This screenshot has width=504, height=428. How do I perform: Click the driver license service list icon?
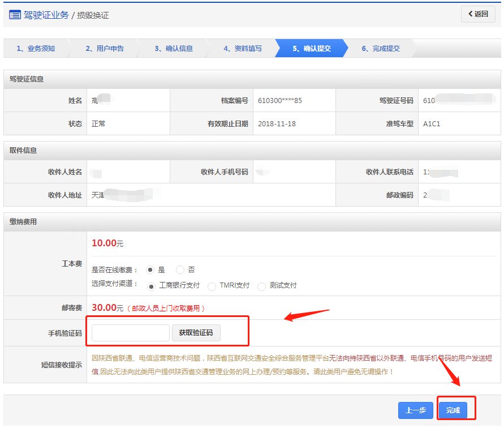click(x=15, y=15)
